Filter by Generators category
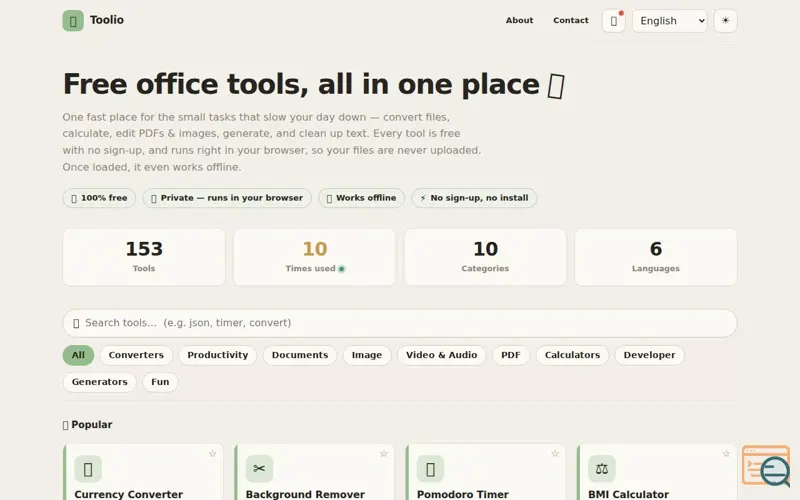The width and height of the screenshot is (800, 500). (x=99, y=382)
